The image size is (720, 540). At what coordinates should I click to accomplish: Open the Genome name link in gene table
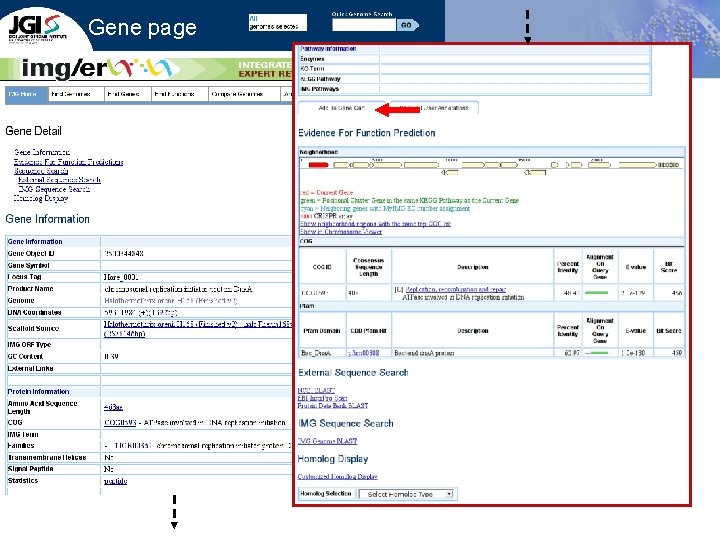pyautogui.click(x=171, y=301)
